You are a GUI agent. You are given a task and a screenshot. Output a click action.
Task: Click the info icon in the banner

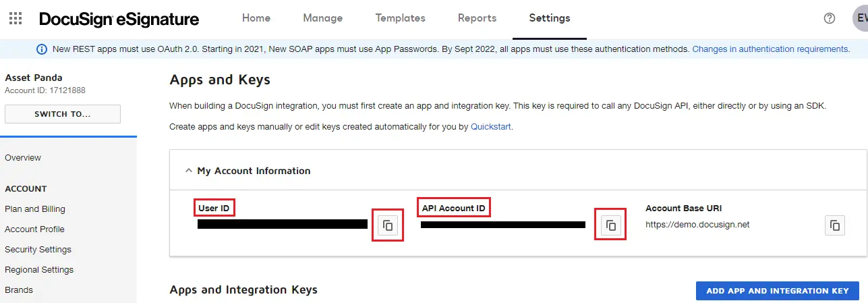point(42,49)
